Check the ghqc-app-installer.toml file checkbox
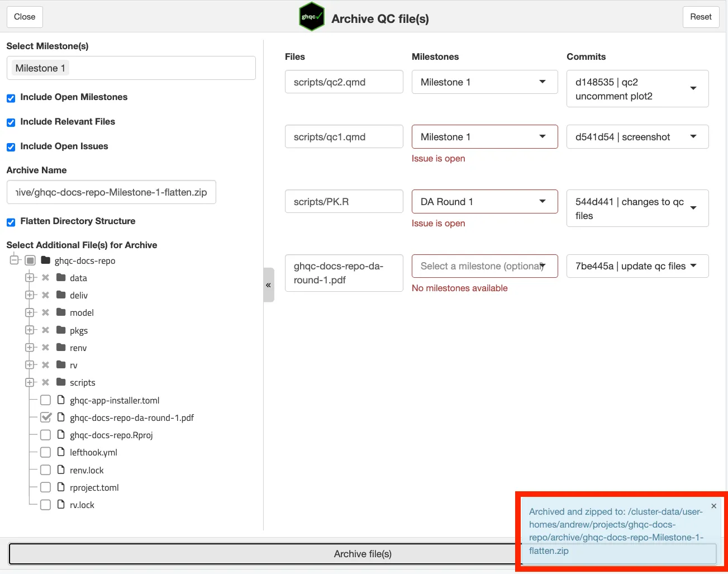 46,400
